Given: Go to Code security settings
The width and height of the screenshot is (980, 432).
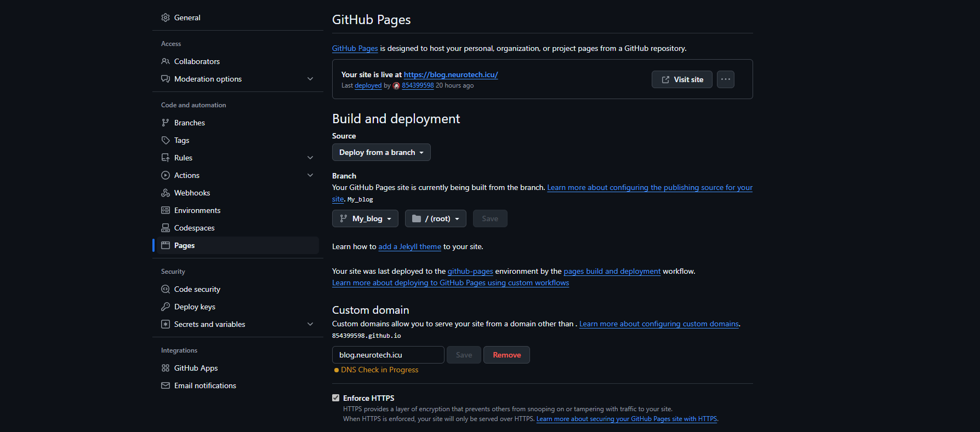Looking at the screenshot, I should pyautogui.click(x=197, y=289).
